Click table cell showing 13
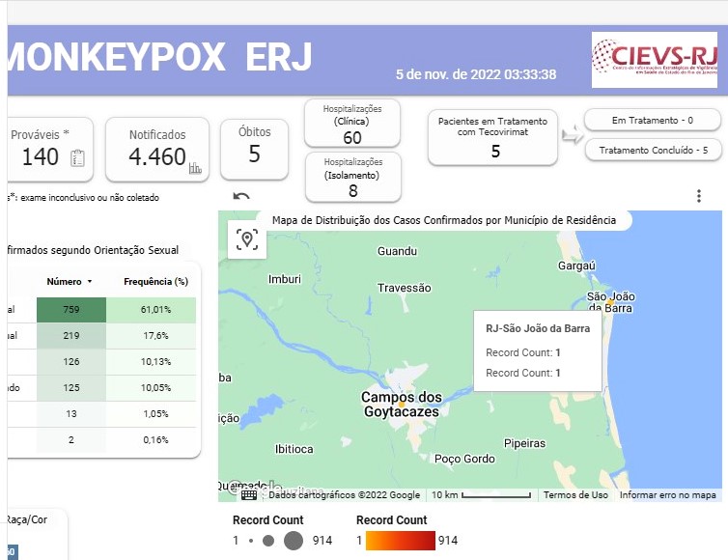This screenshot has height=560, width=728. [x=71, y=414]
